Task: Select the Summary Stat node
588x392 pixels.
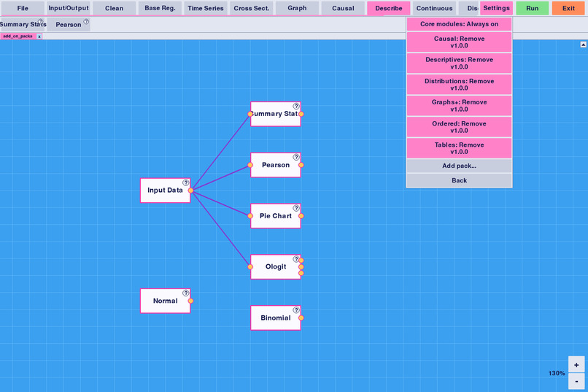Action: coord(276,114)
